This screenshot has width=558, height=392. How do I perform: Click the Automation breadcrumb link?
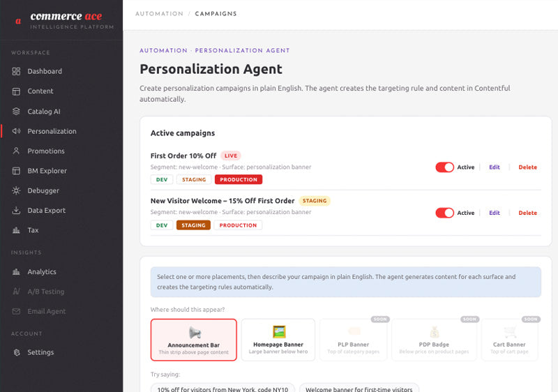pyautogui.click(x=159, y=13)
